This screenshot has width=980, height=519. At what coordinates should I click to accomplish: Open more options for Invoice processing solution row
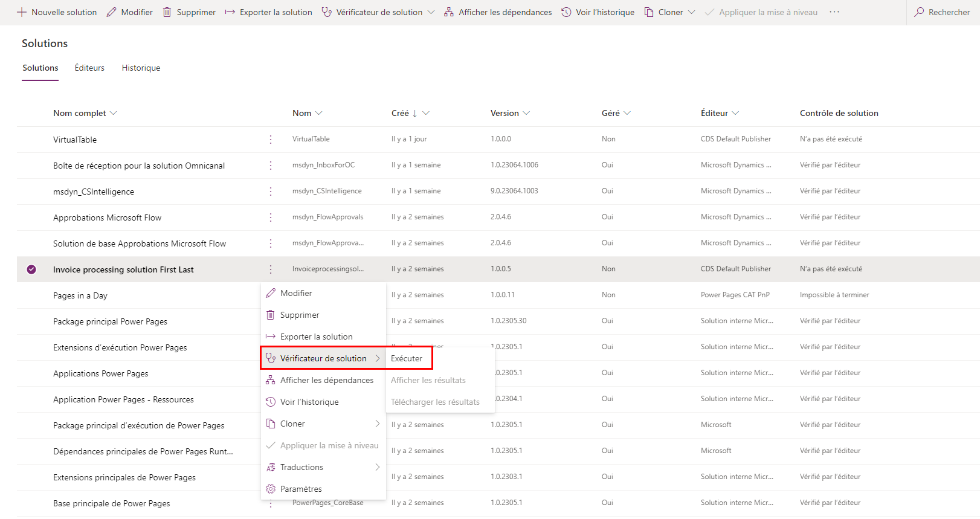[x=271, y=269]
